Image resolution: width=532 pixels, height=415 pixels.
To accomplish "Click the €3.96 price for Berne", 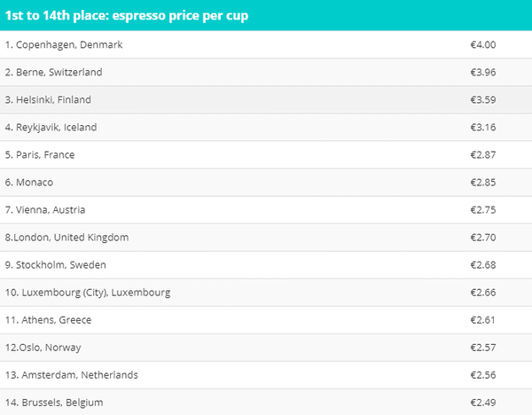I will [x=483, y=72].
